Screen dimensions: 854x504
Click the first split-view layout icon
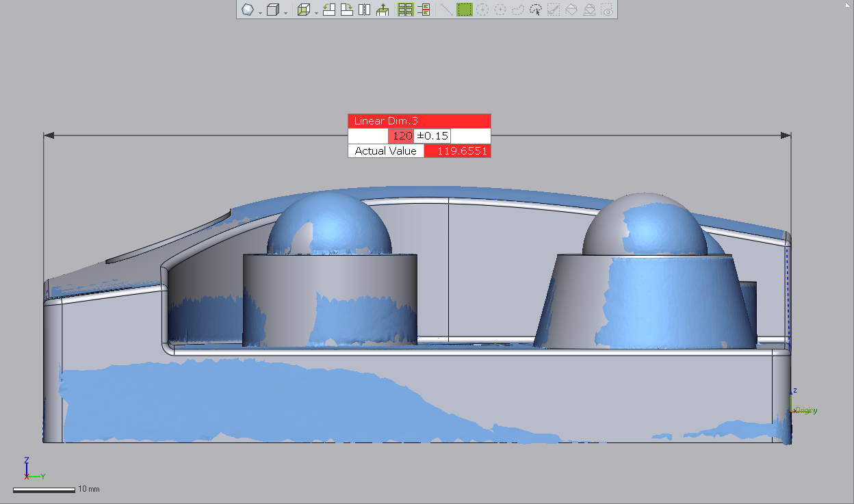point(328,10)
